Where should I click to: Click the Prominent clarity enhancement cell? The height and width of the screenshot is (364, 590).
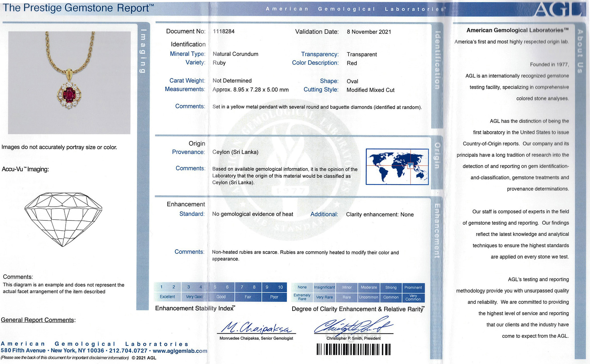click(413, 287)
